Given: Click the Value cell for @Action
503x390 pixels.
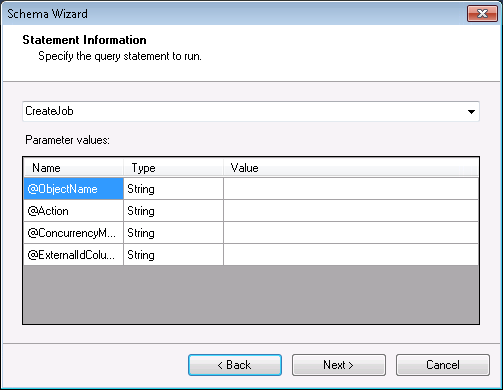Looking at the screenshot, I should click(x=351, y=211).
